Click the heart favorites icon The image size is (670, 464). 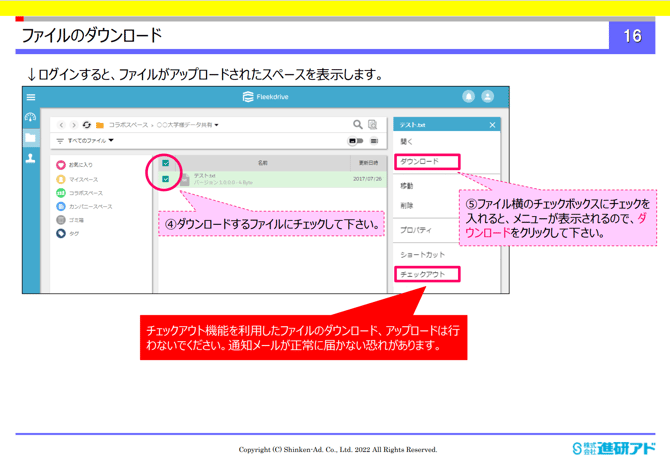61,165
